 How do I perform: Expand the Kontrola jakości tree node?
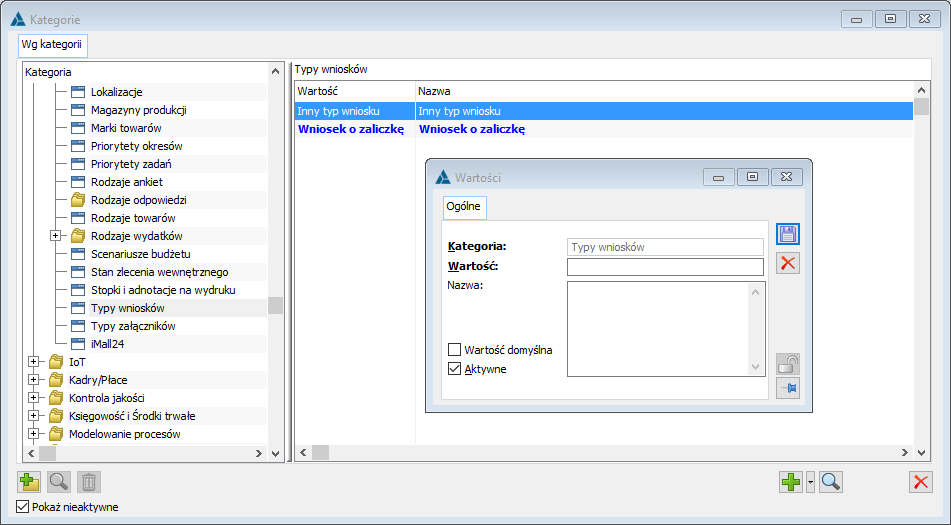coord(33,398)
